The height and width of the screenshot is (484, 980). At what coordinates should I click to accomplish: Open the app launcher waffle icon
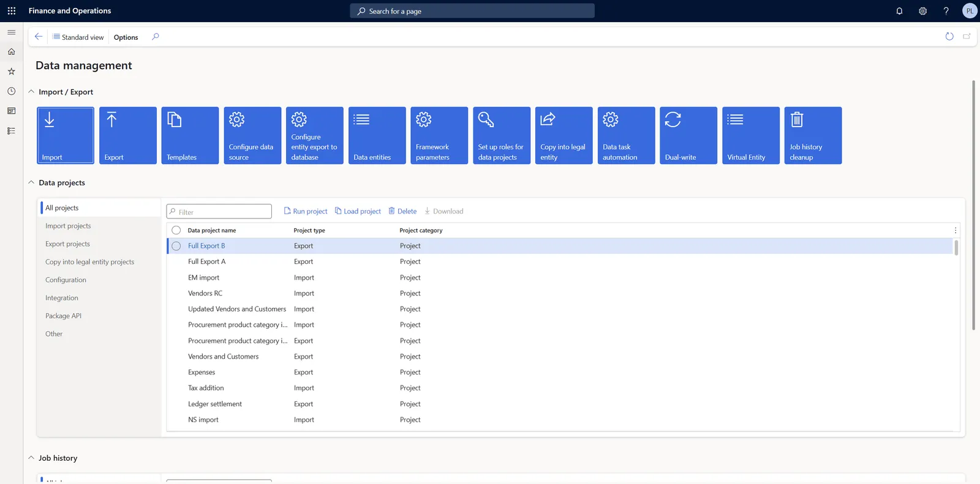[x=12, y=11]
